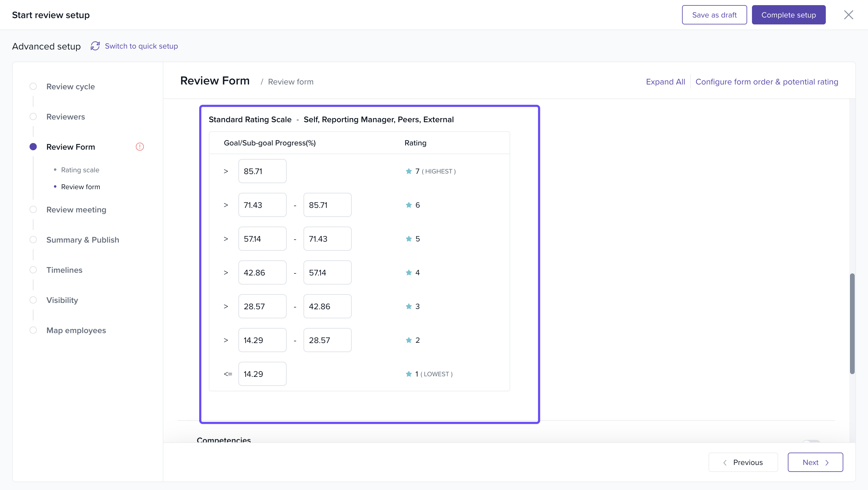Click the Save as draft button
Image resolution: width=868 pixels, height=490 pixels.
tap(714, 15)
